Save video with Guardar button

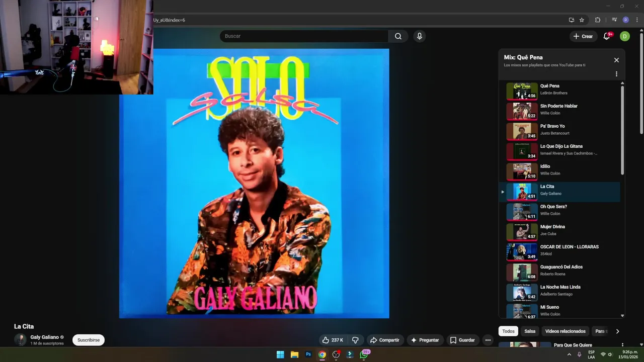[x=462, y=340]
